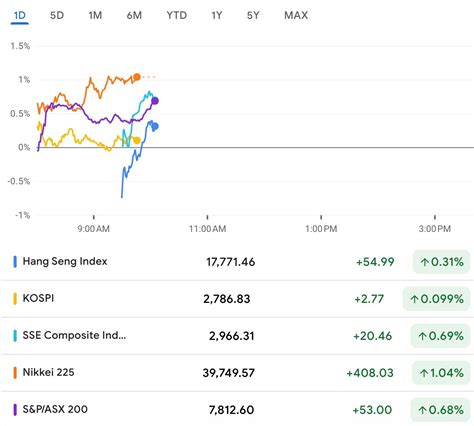Open SSE Composite Index details
The image size is (474, 426).
click(237, 336)
